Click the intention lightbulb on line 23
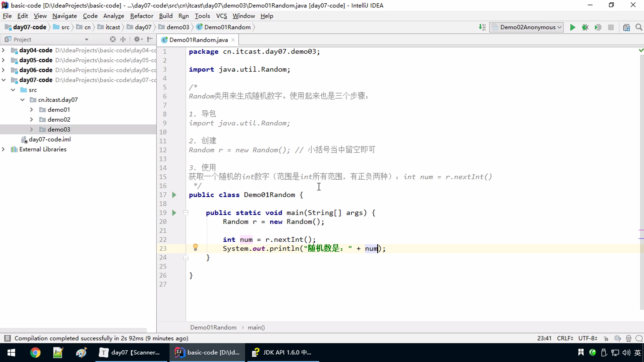Viewport: 644px width, 362px height. pyautogui.click(x=195, y=248)
